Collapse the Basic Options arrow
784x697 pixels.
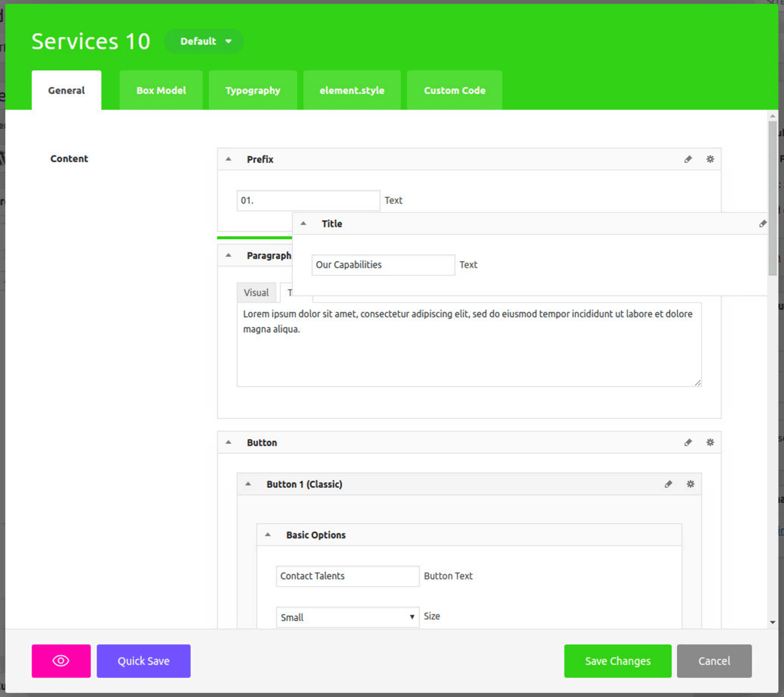point(268,535)
